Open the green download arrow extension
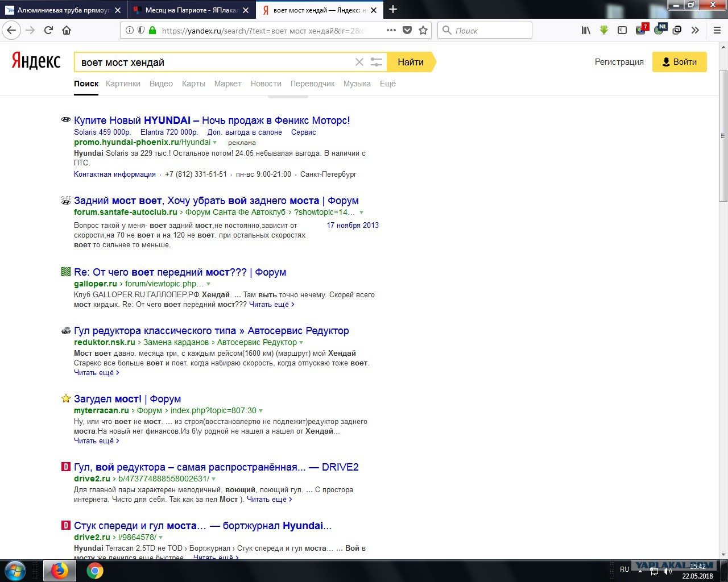This screenshot has width=728, height=582. tap(604, 30)
